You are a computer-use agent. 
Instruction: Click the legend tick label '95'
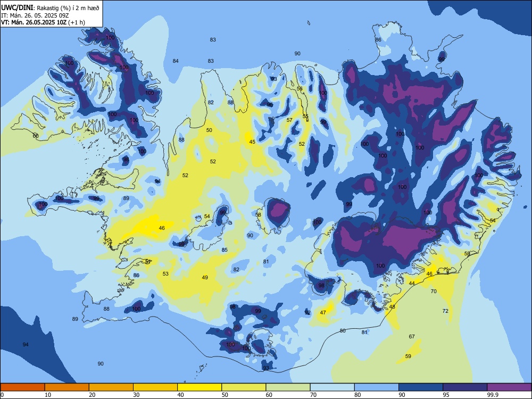(x=446, y=395)
